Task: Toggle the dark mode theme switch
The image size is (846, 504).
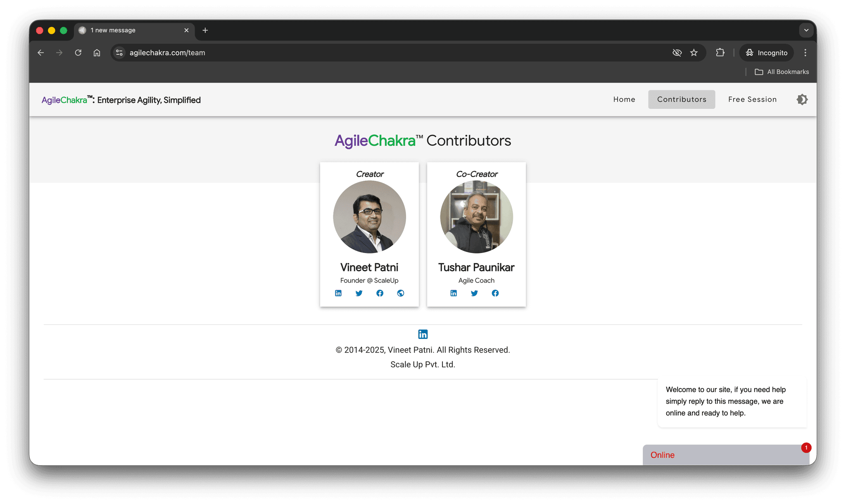Action: pos(802,99)
